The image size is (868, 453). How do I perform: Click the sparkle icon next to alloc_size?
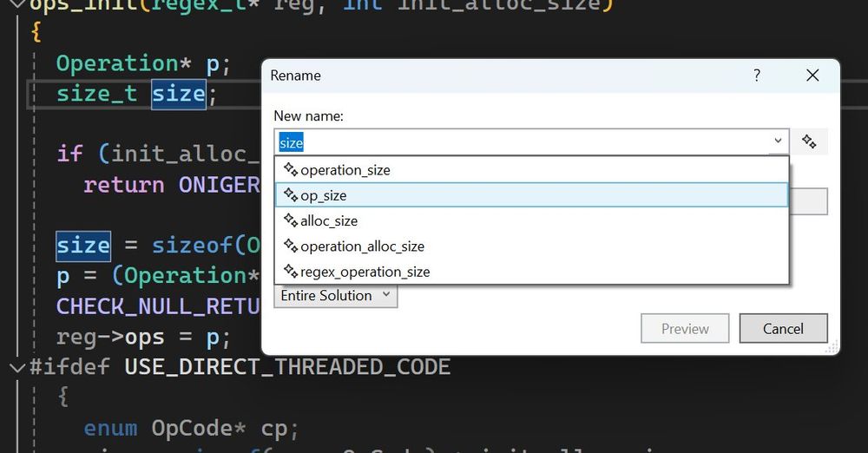(x=291, y=220)
